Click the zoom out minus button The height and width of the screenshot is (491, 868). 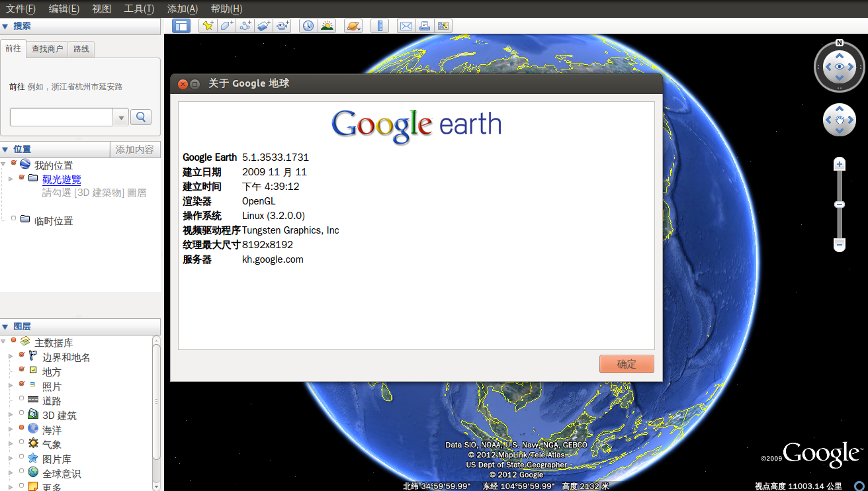click(x=840, y=245)
